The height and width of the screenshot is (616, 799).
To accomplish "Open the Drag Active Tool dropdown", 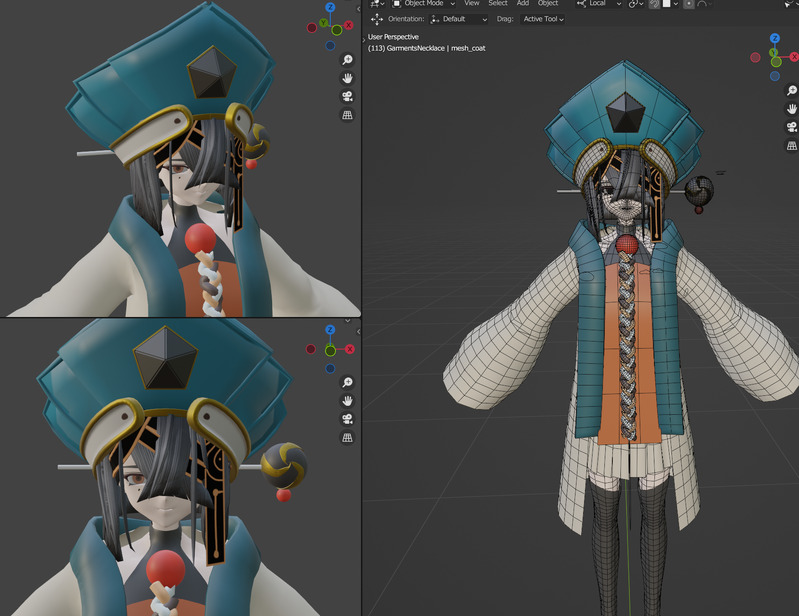I will [542, 19].
